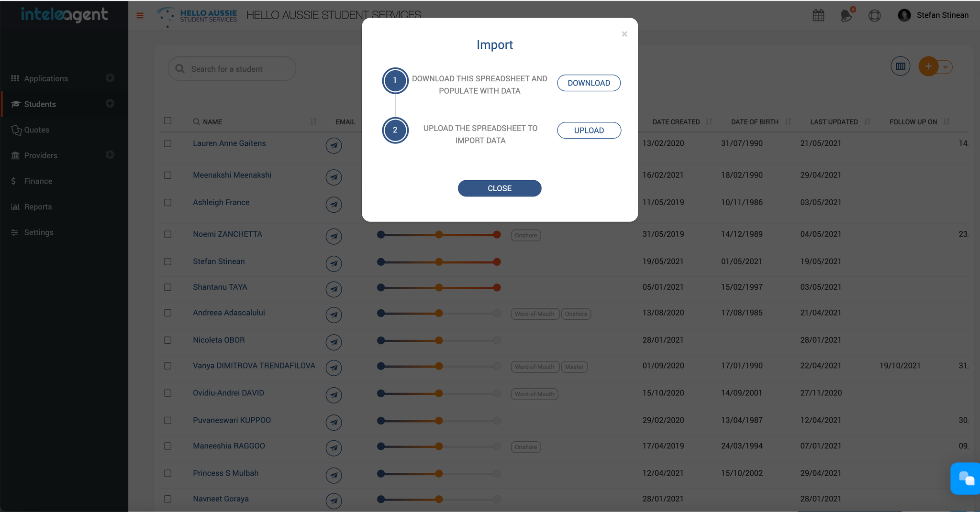Click the orange add student button
This screenshot has width=980, height=512.
click(928, 66)
